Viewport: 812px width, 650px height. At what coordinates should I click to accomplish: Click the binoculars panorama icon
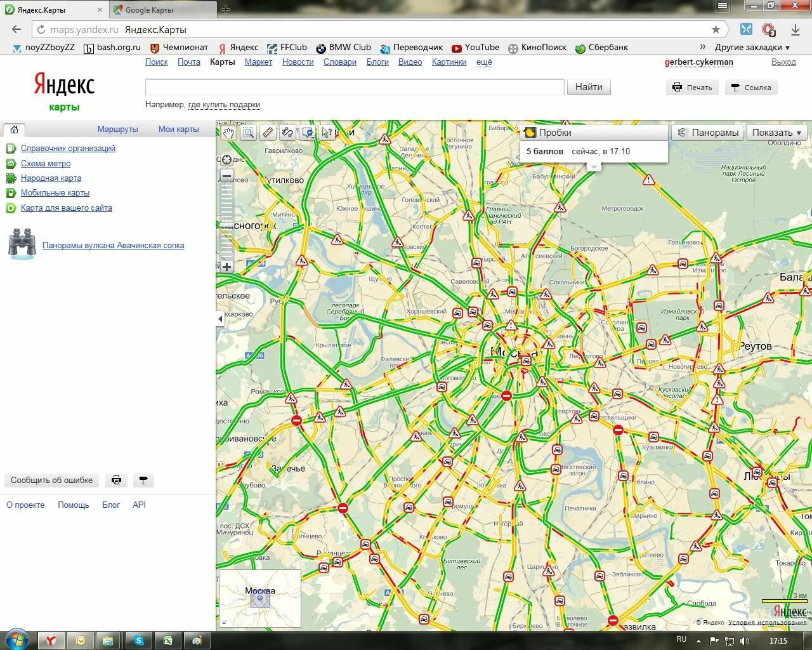click(22, 244)
